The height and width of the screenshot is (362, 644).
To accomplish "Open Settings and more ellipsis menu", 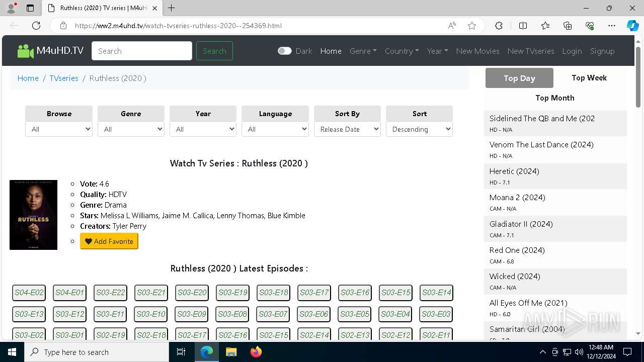I will click(612, 26).
